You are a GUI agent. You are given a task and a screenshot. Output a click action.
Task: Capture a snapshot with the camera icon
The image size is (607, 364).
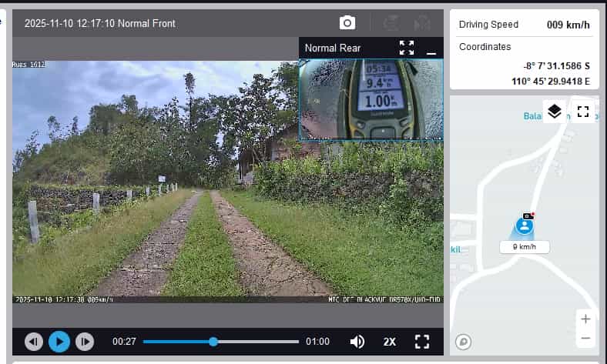click(x=348, y=23)
